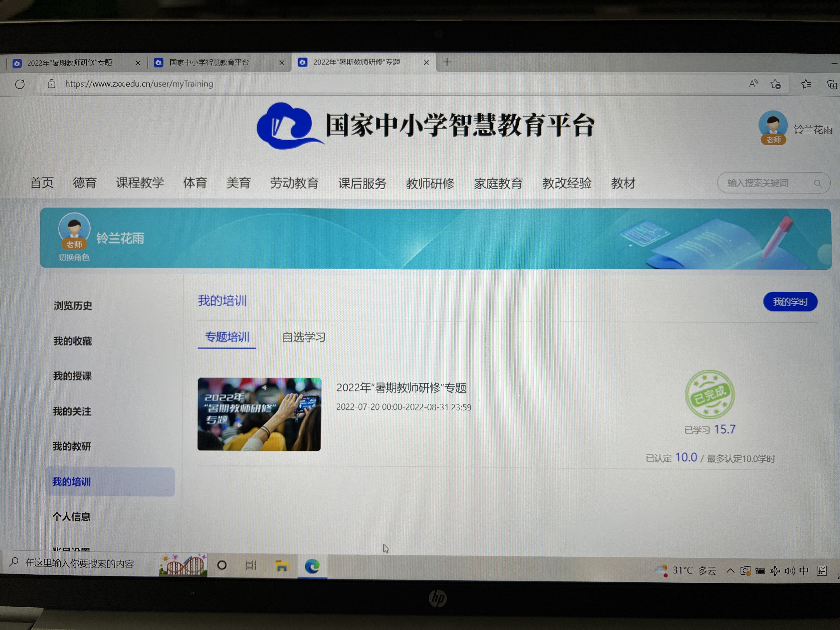This screenshot has width=840, height=630.
Task: Open the Read Aloud icon in address bar
Action: pyautogui.click(x=753, y=84)
